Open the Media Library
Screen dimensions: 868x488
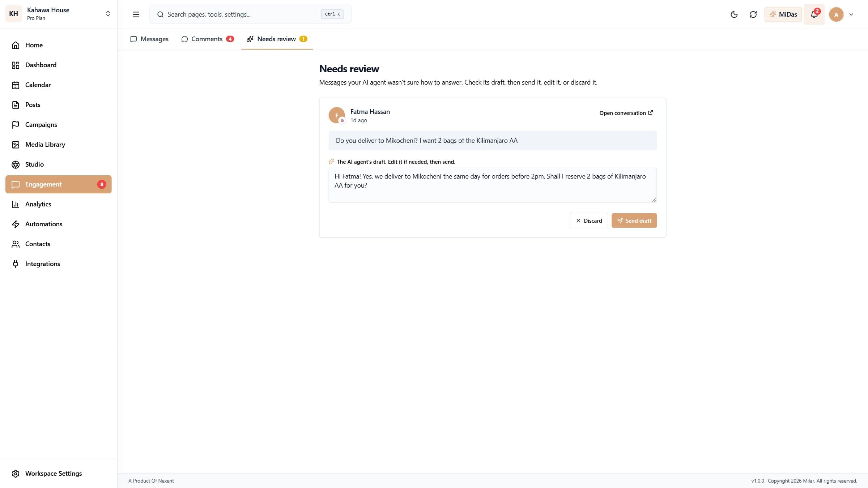pos(59,145)
